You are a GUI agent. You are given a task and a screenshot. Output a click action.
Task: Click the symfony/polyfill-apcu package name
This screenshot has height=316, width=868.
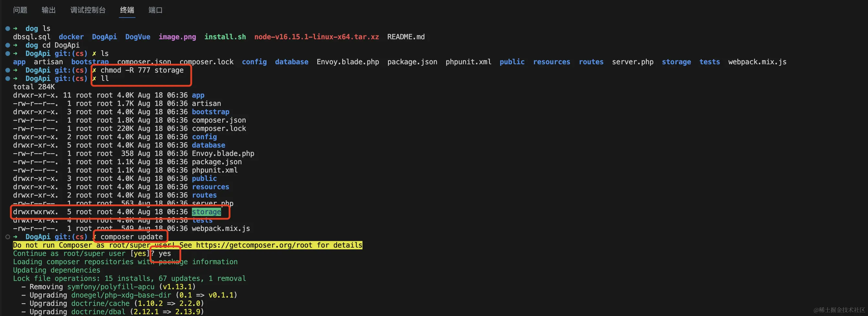click(111, 287)
